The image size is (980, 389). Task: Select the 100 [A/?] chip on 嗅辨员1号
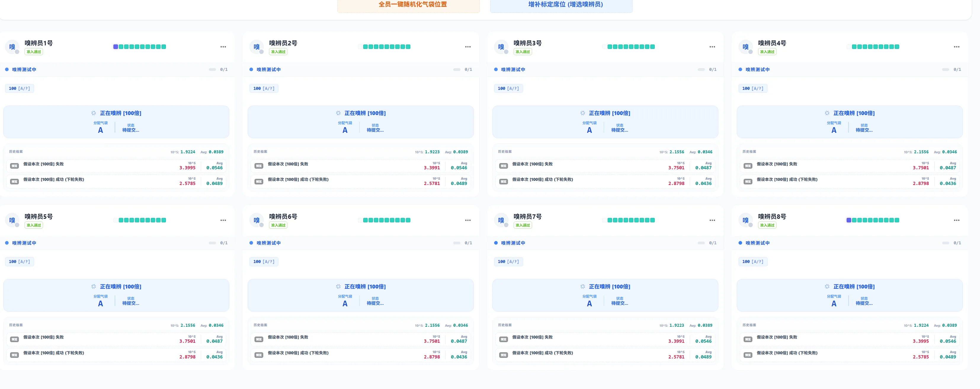[19, 88]
